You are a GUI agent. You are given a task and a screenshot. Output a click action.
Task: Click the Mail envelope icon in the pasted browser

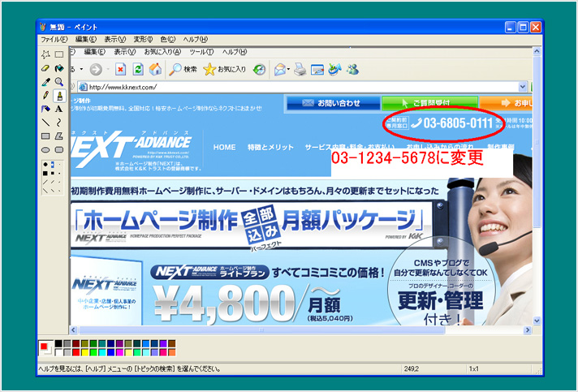(280, 69)
